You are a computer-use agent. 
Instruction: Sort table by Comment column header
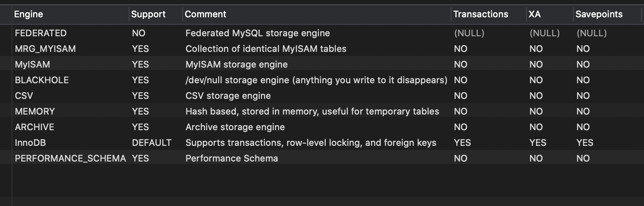(317, 14)
